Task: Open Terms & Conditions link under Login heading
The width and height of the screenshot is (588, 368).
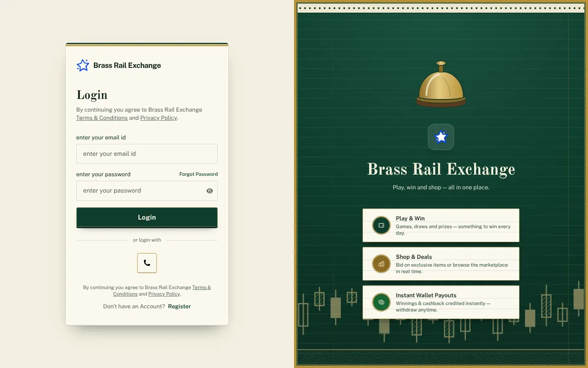Action: click(102, 118)
